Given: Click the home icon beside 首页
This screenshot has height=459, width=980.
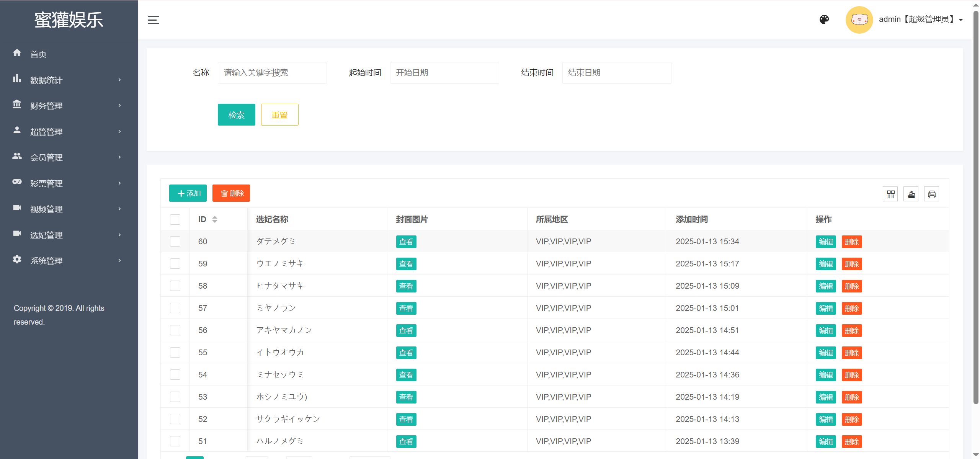Looking at the screenshot, I should 17,53.
